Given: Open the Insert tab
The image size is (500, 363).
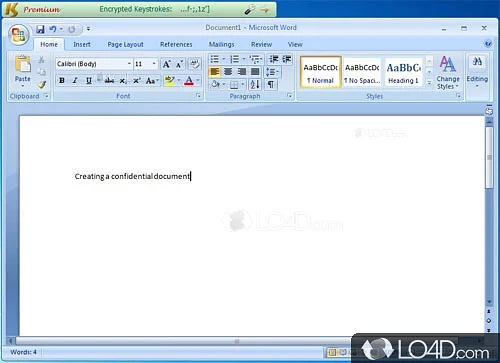Looking at the screenshot, I should (x=82, y=44).
